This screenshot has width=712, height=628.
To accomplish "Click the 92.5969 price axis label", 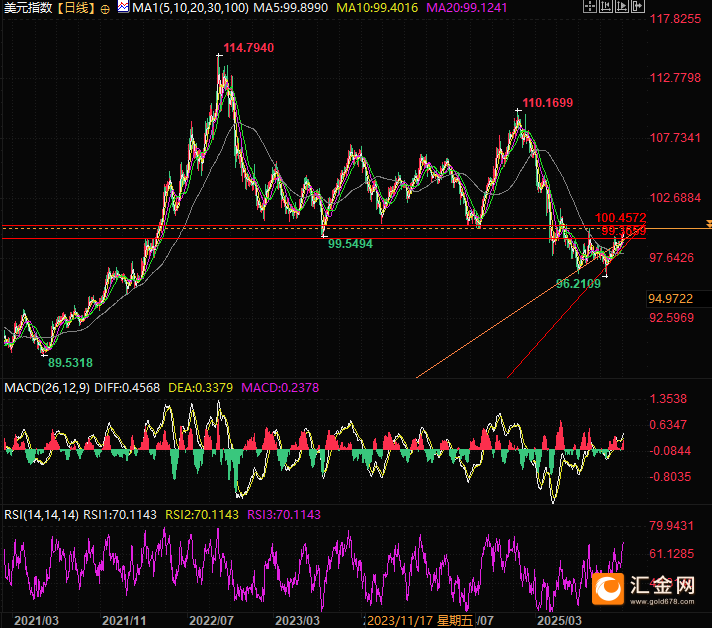I will [672, 317].
